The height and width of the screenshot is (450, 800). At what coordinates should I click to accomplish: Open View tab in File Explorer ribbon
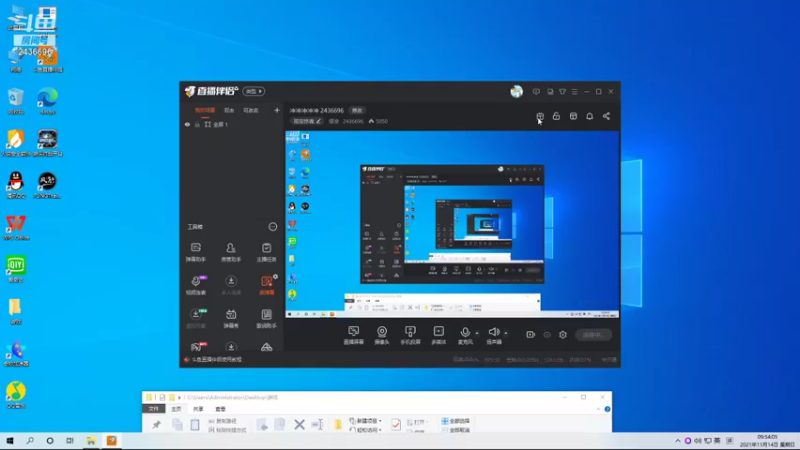click(x=220, y=409)
